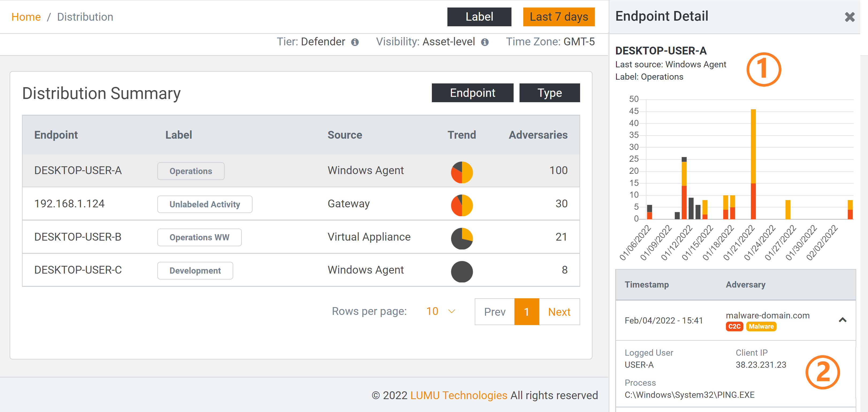
Task: Click DESKTOP-USER-C trend pie icon
Action: pyautogui.click(x=462, y=271)
